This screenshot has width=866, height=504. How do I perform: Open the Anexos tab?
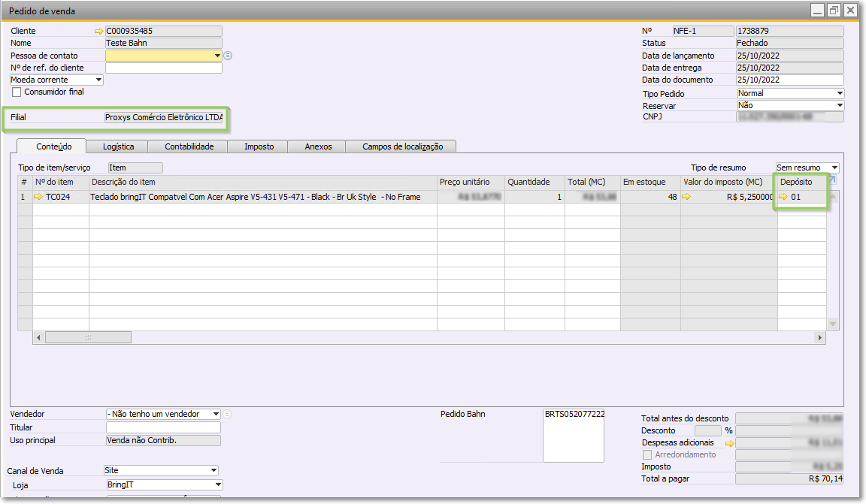pyautogui.click(x=318, y=146)
